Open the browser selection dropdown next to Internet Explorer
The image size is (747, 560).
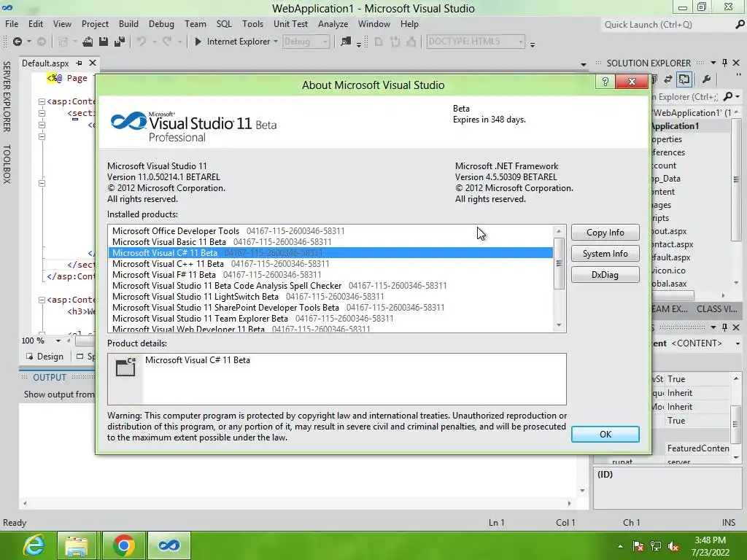(x=276, y=42)
